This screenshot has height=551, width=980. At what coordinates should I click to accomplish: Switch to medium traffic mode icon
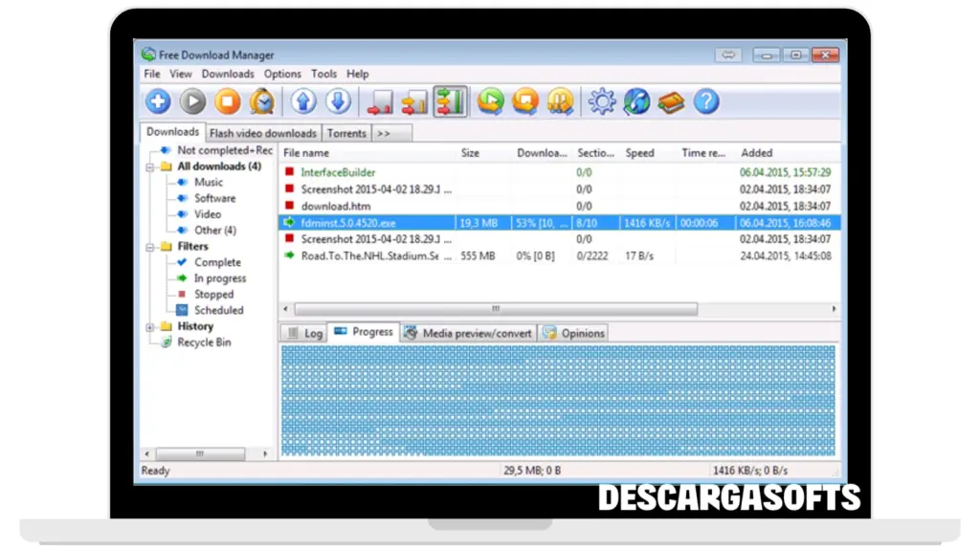tap(414, 101)
